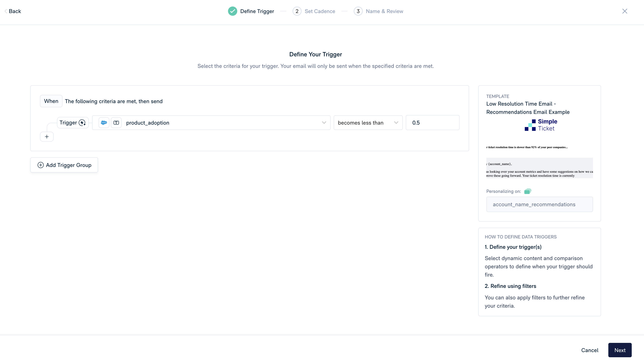Click the chevron of the 'becomes less than' dropdown
This screenshot has height=363, width=644.
tap(396, 123)
